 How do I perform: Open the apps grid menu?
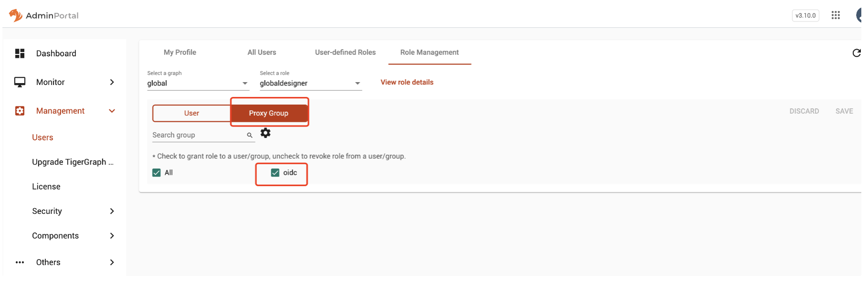[x=836, y=15]
